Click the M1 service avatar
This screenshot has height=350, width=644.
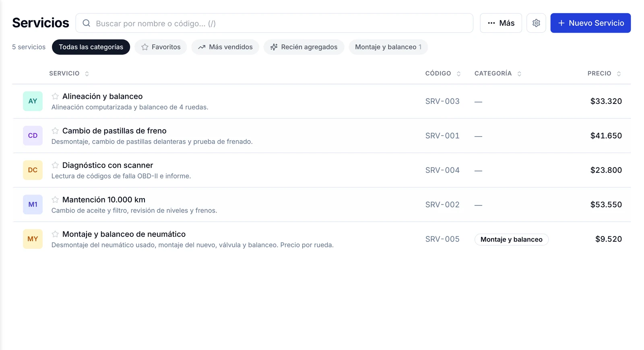tap(33, 205)
